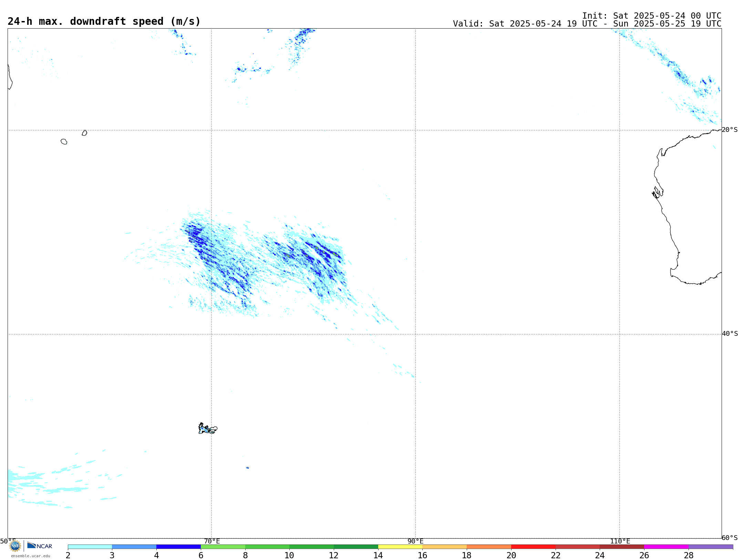Click the 60°S latitude label
This screenshot has width=744, height=560.
730,538
